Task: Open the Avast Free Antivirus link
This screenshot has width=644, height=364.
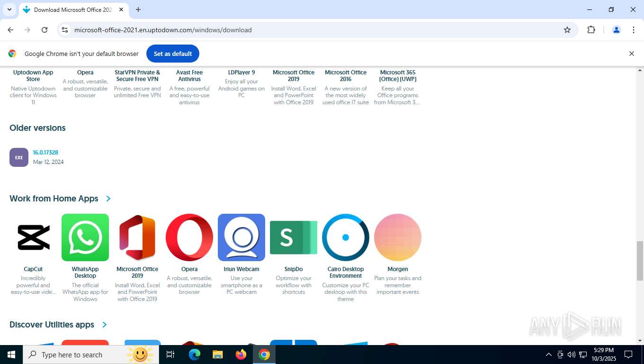Action: click(x=189, y=76)
